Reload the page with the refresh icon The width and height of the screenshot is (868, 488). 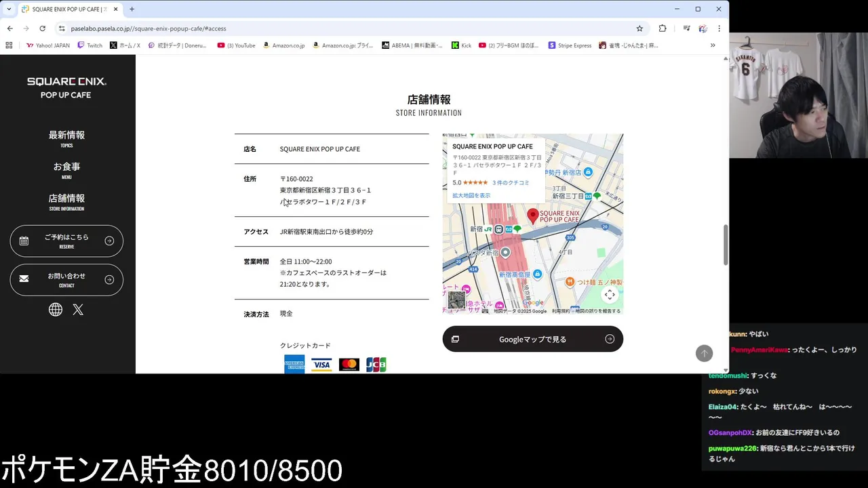(x=42, y=28)
